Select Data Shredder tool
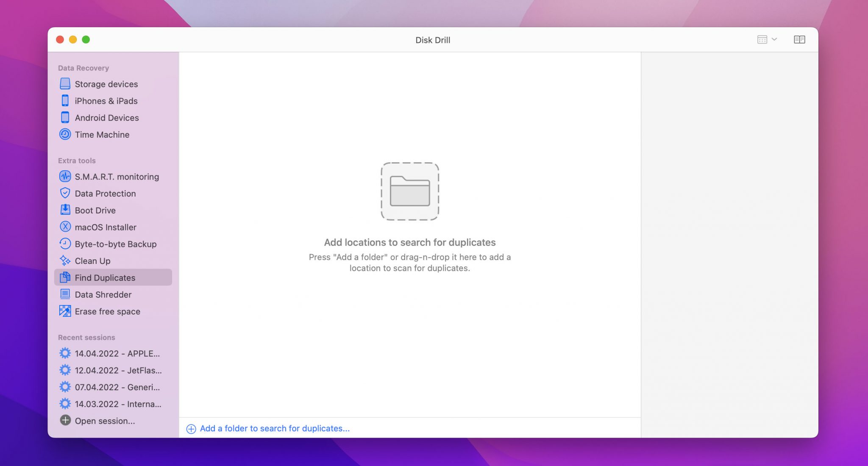868x466 pixels. point(103,294)
